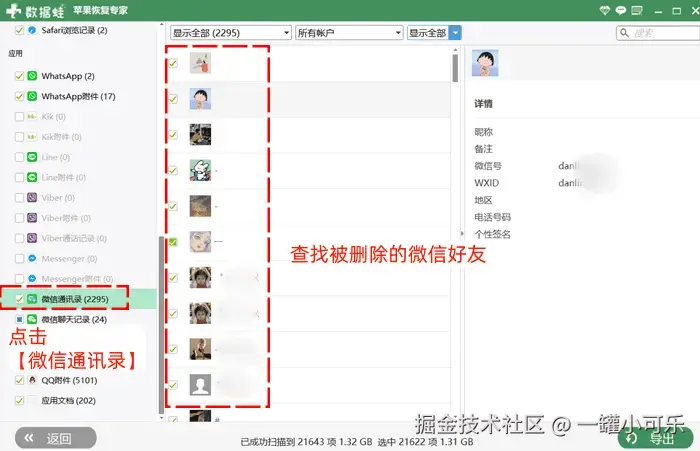Open the chat feedback bubble icon

621,10
